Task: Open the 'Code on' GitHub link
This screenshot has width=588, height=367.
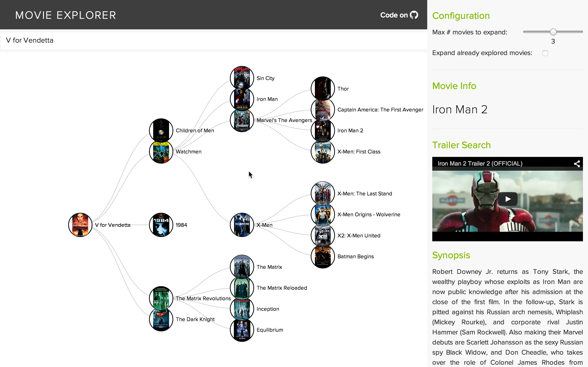Action: 394,15
